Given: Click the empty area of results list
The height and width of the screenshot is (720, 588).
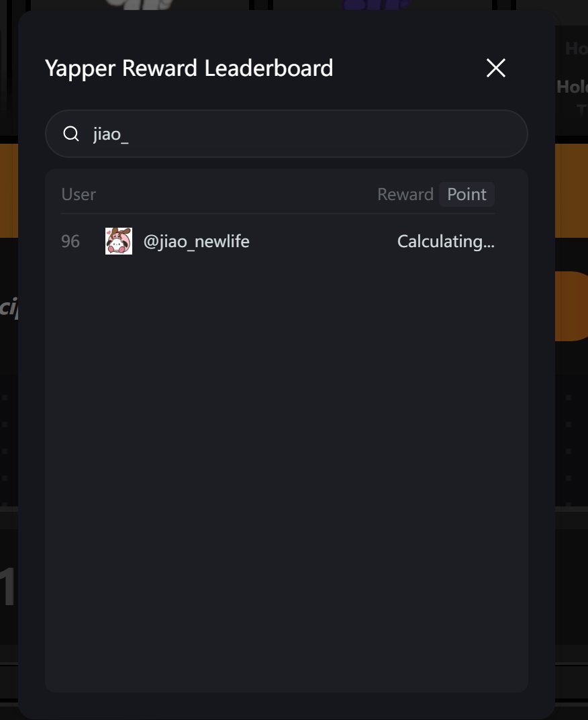Looking at the screenshot, I should point(287,470).
